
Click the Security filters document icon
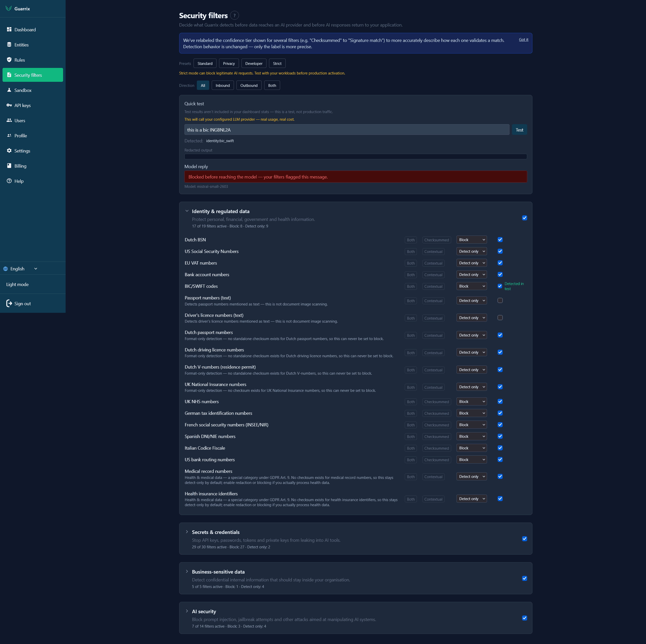pos(9,75)
